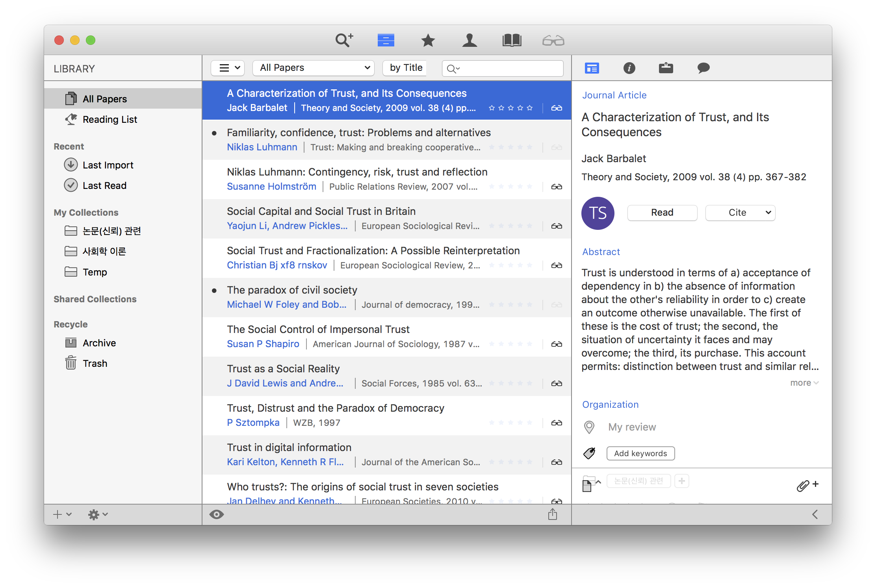Screen dimensions: 876x588
Task: Click the glasses icon on Social Capital and Social Trust row
Action: (557, 226)
